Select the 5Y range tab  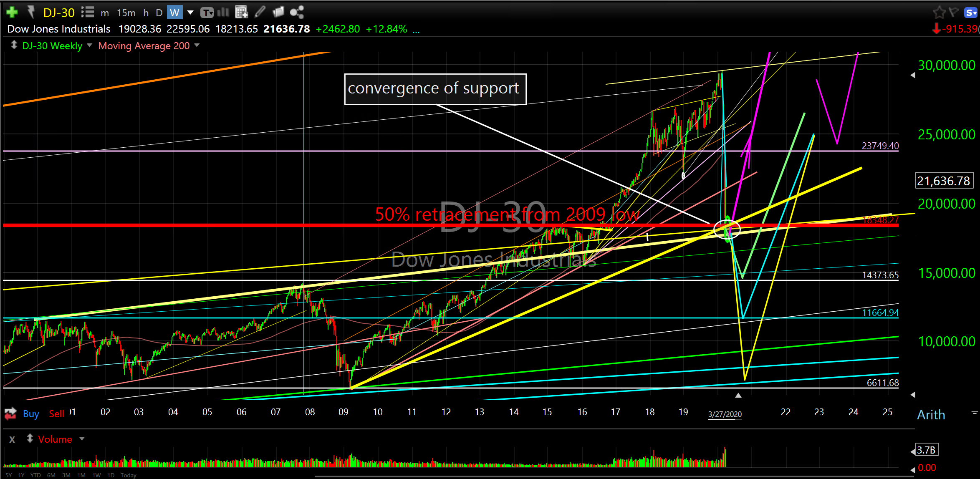click(8, 475)
